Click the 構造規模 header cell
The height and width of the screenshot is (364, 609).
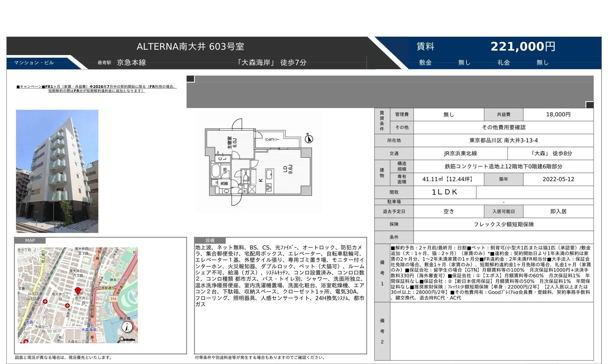(402, 166)
